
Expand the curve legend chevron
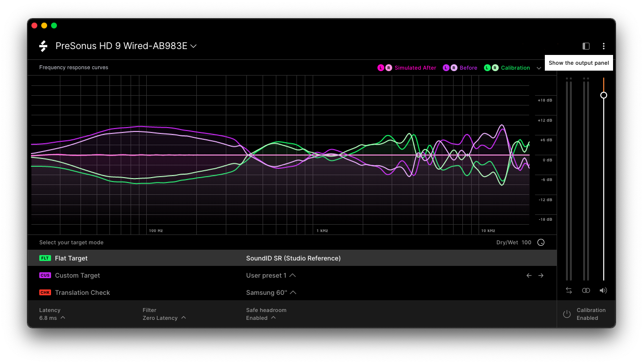point(539,68)
